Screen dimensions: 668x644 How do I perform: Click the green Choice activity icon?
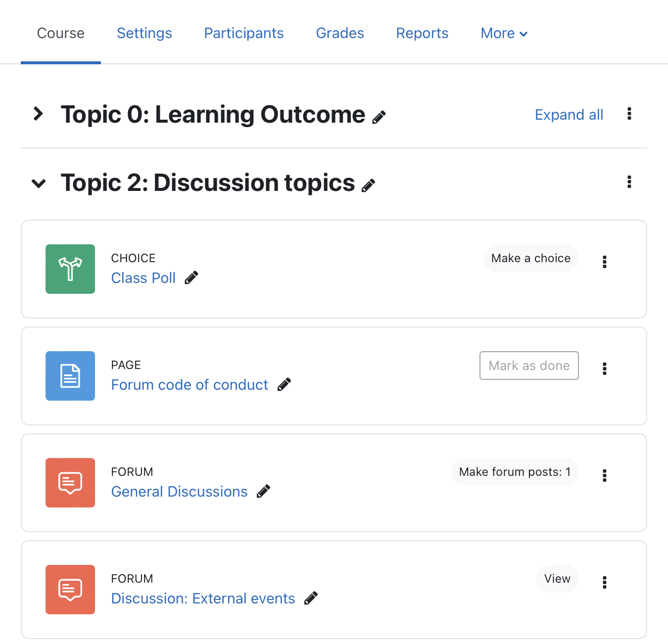[x=70, y=269]
